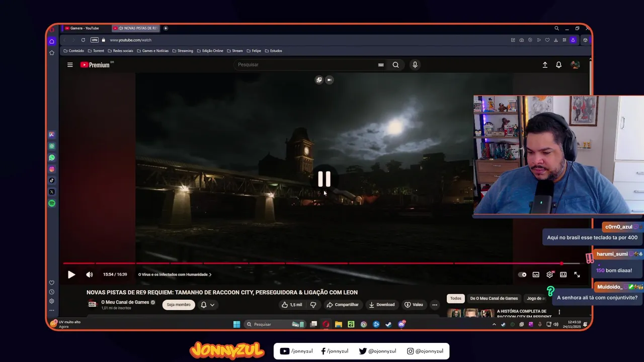644x362 pixels.
Task: Open TikTok from the Opera sidebar
Action: tap(52, 180)
